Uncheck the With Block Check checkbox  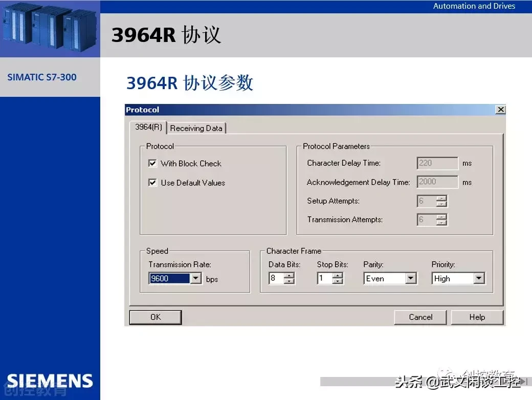[x=152, y=163]
